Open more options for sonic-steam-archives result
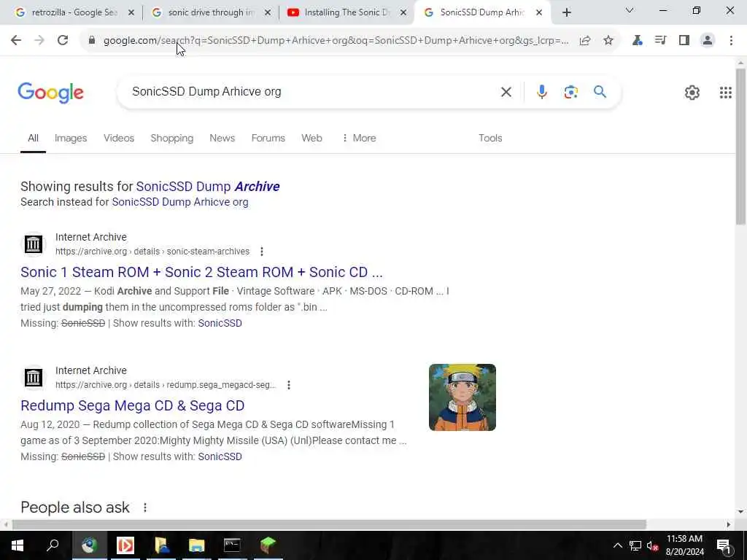This screenshot has width=747, height=560. click(262, 252)
